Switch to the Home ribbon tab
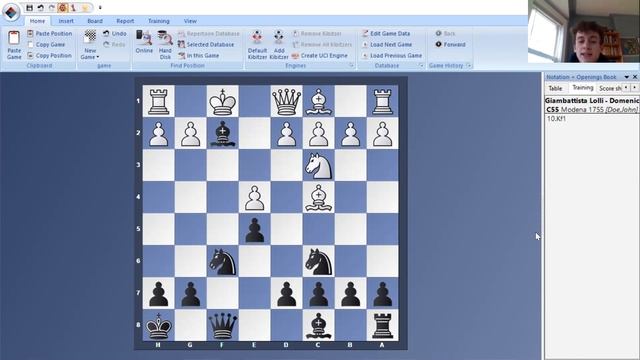This screenshot has height=360, width=640. [x=37, y=21]
